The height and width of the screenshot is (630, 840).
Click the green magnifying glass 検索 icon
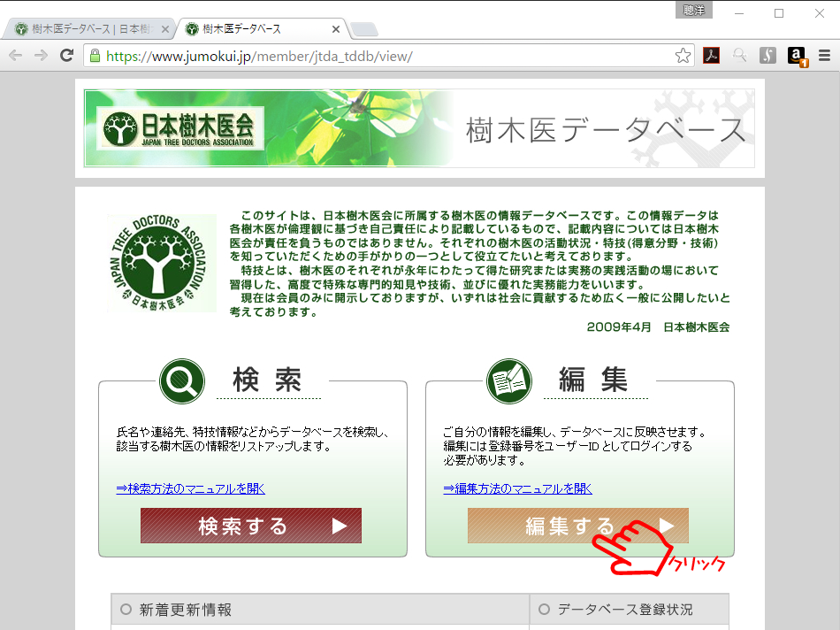click(182, 381)
